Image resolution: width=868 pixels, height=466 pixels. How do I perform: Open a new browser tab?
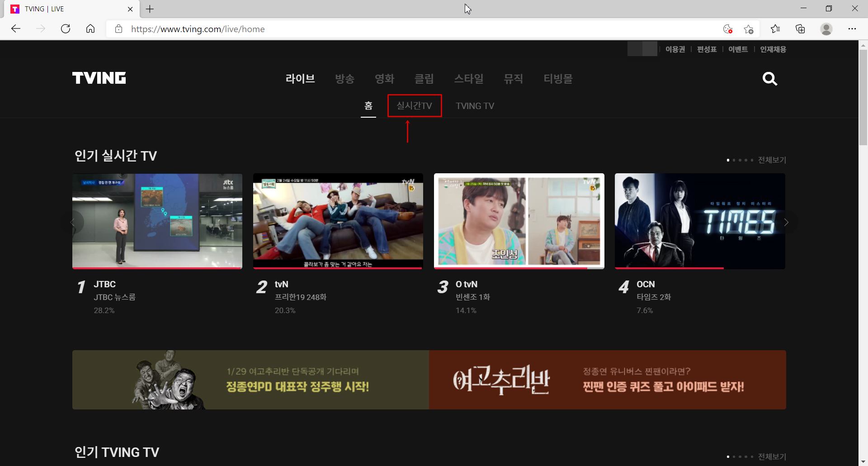pyautogui.click(x=150, y=9)
